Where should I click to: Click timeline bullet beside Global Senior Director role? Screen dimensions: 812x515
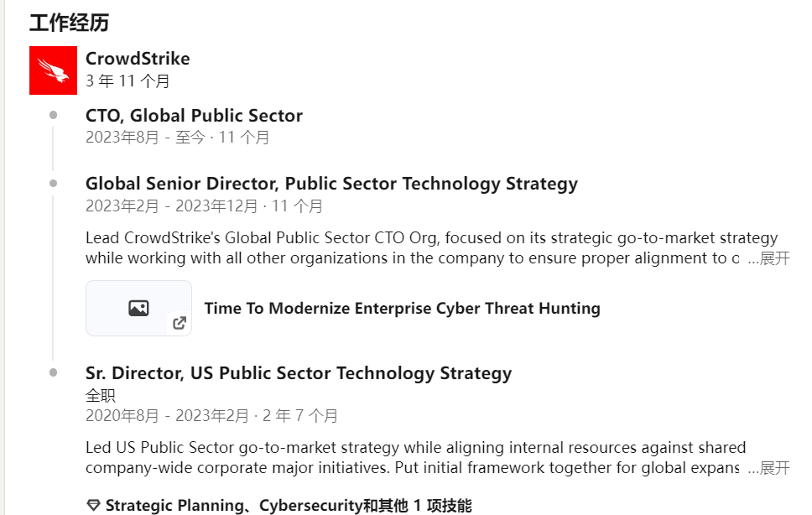54,183
